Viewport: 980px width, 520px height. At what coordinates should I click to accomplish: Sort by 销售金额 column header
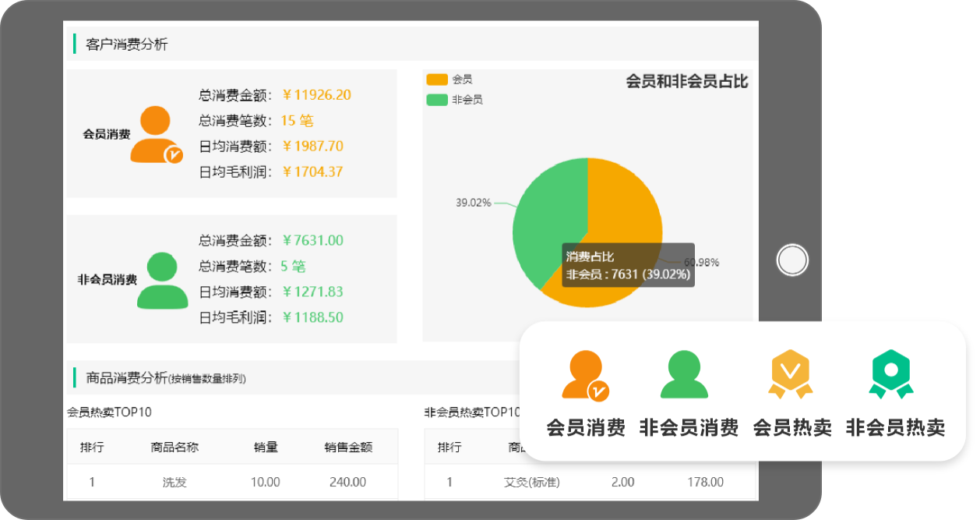[348, 447]
